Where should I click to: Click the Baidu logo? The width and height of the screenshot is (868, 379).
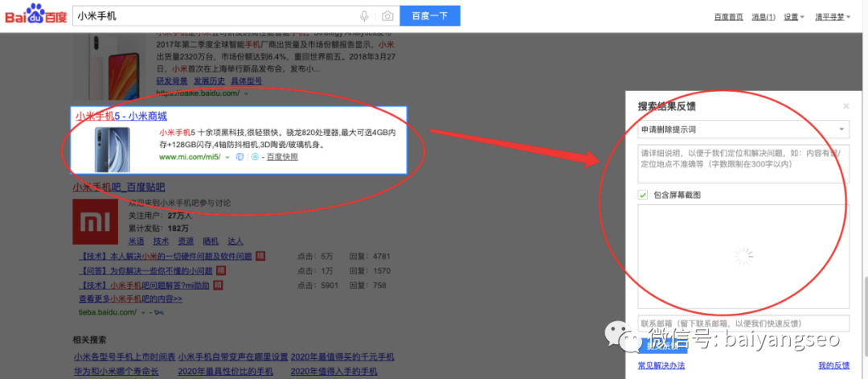coord(36,14)
